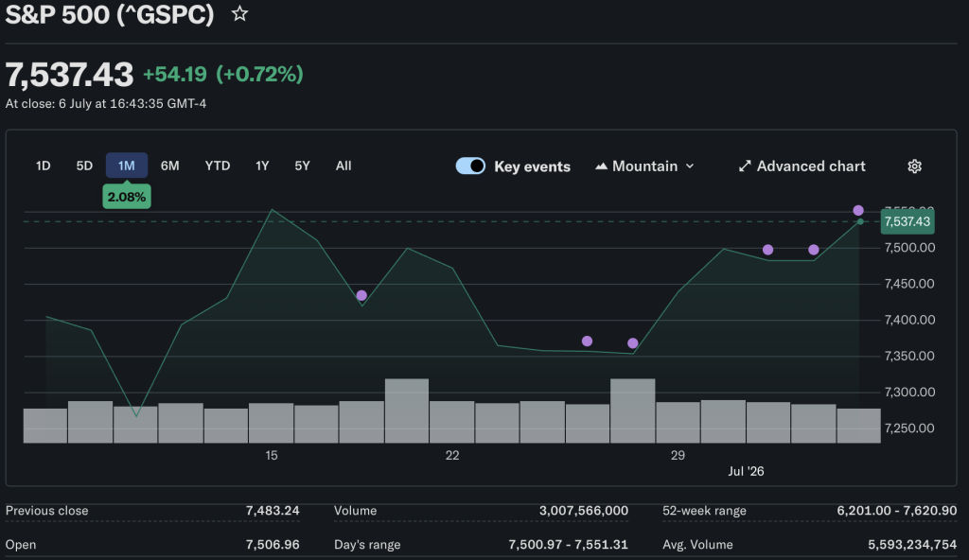This screenshot has width=969, height=560.
Task: Click the active 1M range tab
Action: [x=127, y=166]
